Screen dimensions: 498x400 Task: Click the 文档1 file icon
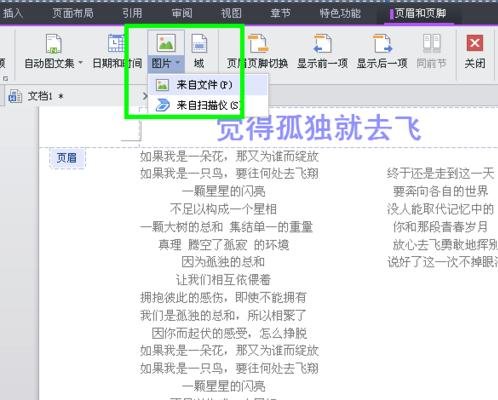coord(15,96)
